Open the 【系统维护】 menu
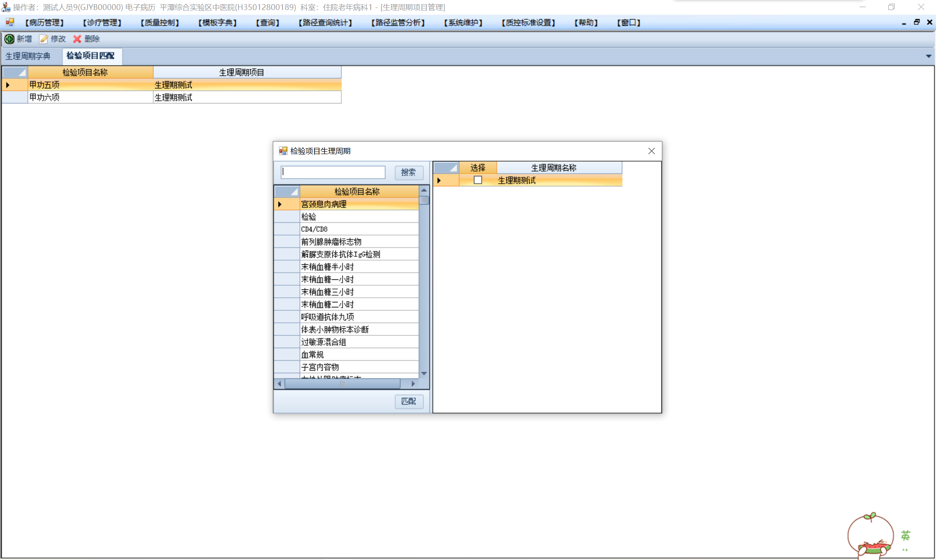Viewport: 936px width, 560px height. tap(463, 23)
